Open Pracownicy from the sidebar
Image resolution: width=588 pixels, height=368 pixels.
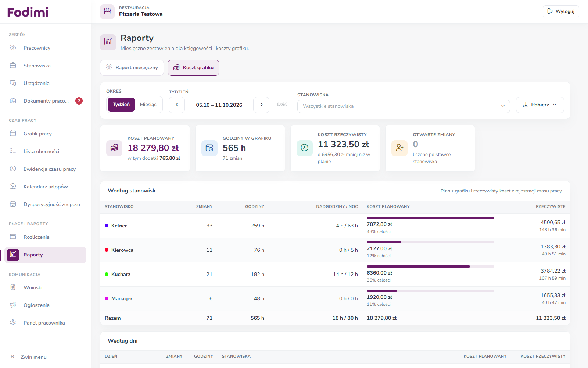(45, 48)
